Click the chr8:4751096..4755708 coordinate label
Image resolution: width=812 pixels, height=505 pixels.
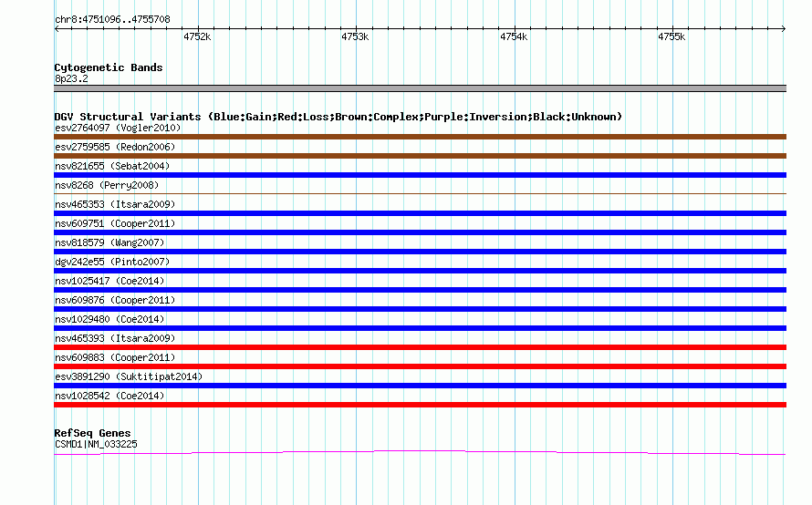click(x=112, y=19)
